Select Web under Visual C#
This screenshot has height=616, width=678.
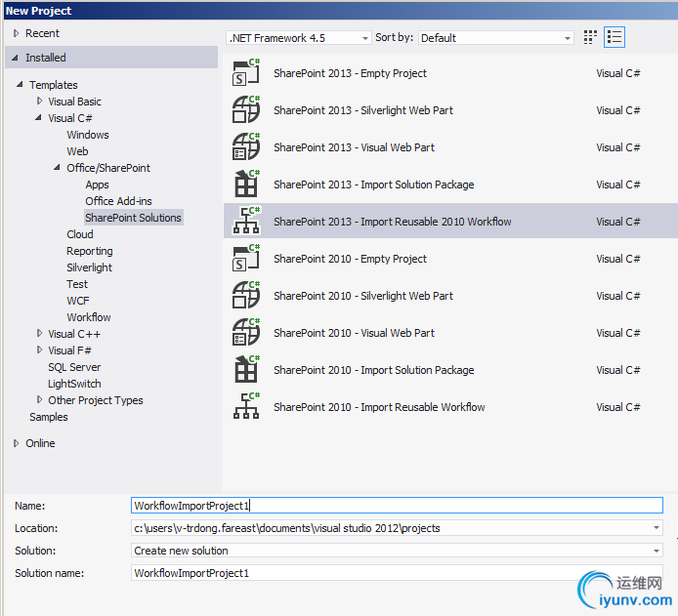pos(77,151)
